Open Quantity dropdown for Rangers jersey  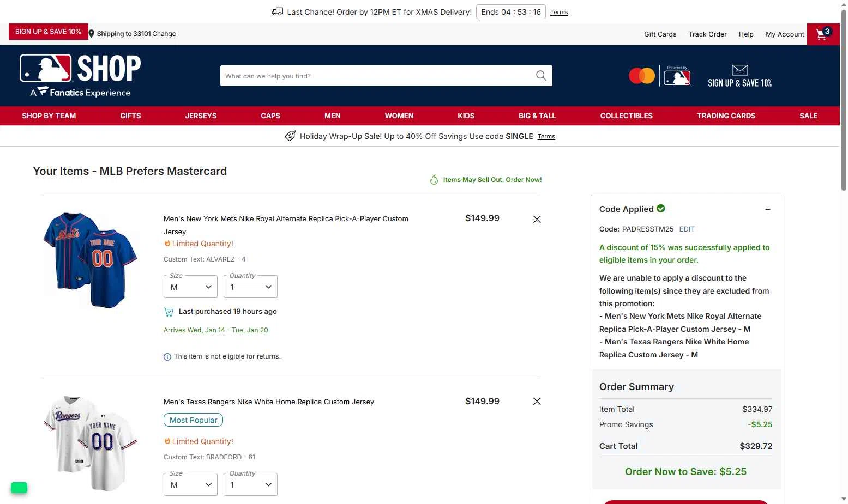[250, 484]
